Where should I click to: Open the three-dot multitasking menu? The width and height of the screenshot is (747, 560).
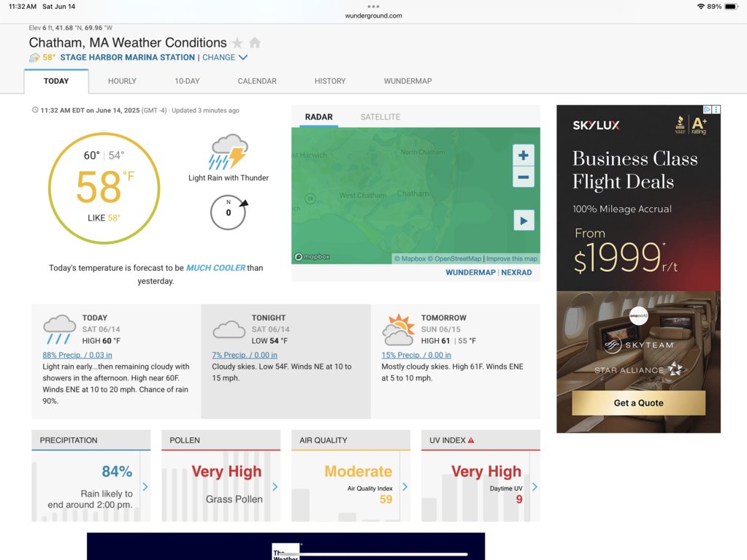374,7
